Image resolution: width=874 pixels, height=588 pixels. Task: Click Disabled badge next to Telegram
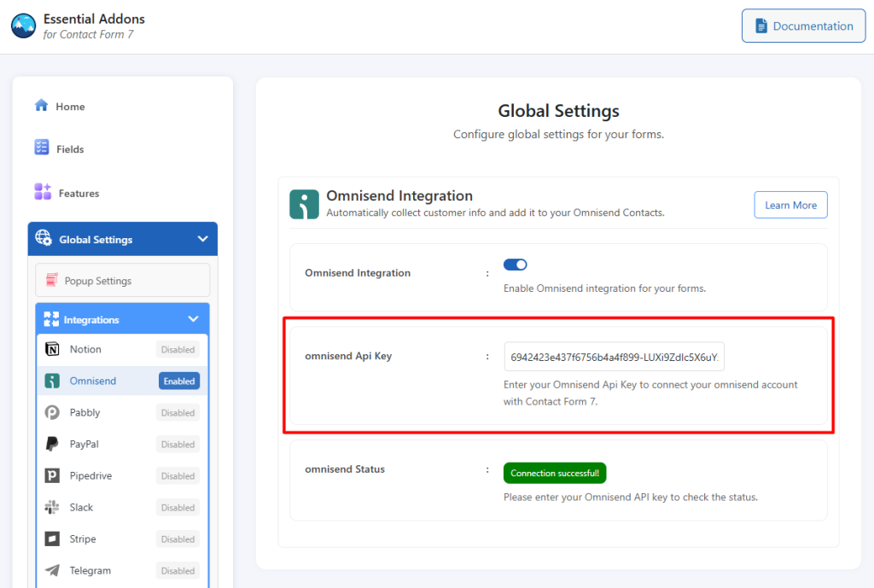pyautogui.click(x=178, y=571)
